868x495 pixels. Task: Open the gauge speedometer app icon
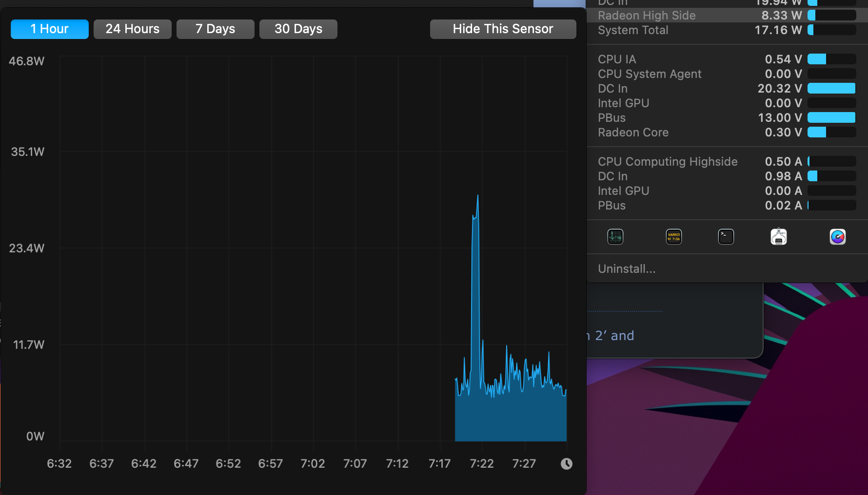[837, 237]
